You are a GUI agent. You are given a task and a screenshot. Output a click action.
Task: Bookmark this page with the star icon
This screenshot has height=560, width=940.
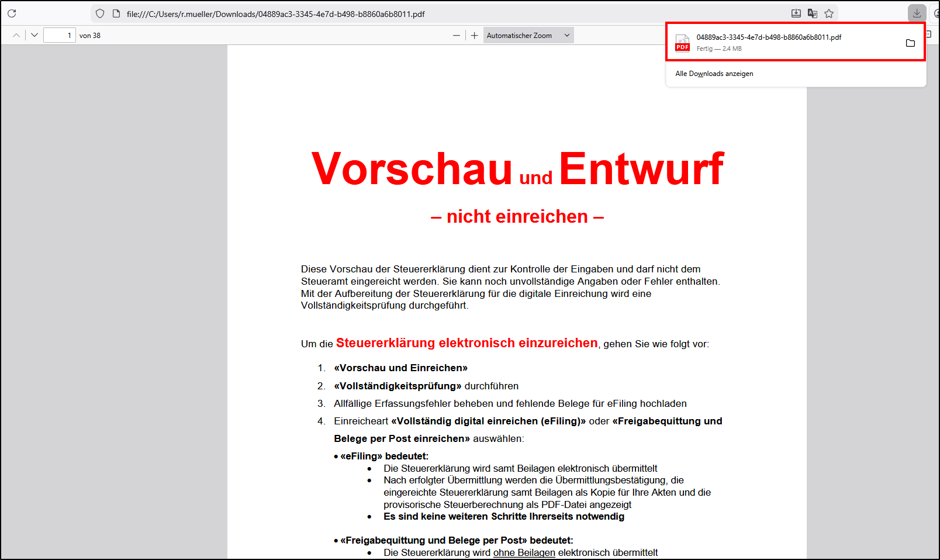tap(829, 13)
